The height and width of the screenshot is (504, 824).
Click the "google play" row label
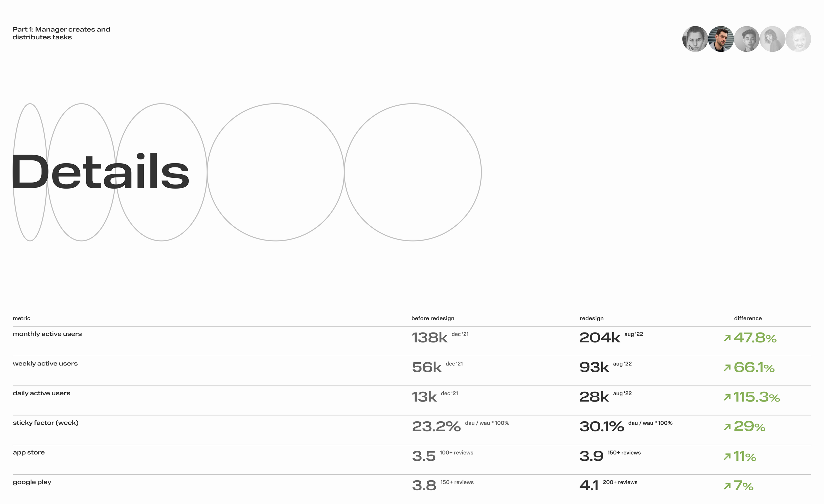click(32, 482)
